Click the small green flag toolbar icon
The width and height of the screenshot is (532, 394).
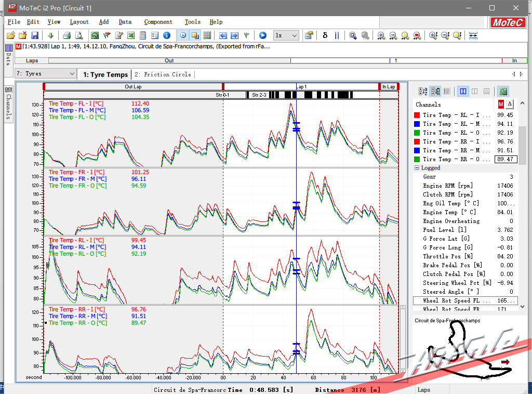point(247,35)
